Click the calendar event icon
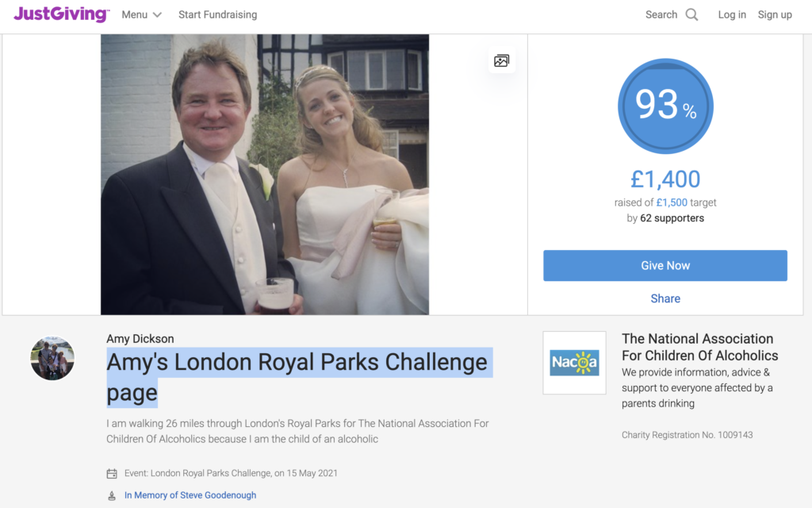The height and width of the screenshot is (508, 812). point(112,473)
